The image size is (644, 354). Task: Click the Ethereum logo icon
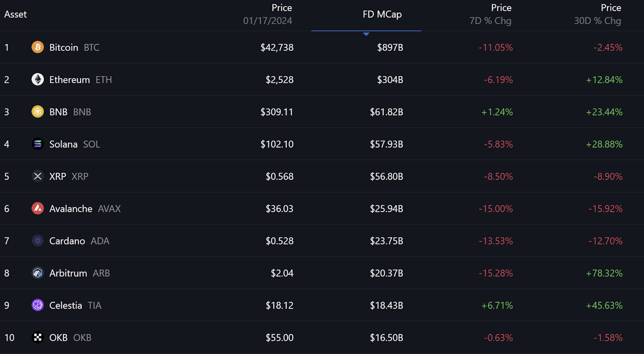click(38, 79)
